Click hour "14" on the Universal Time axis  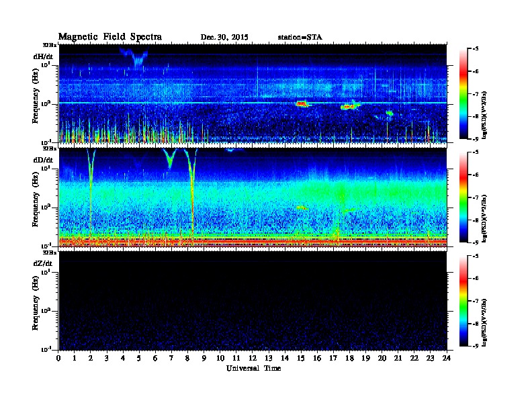[x=285, y=358]
